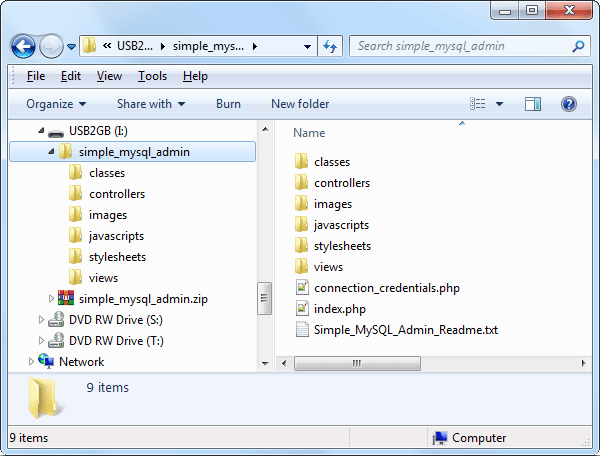The width and height of the screenshot is (600, 456).
Task: Click the Computer status bar entry
Action: [470, 438]
